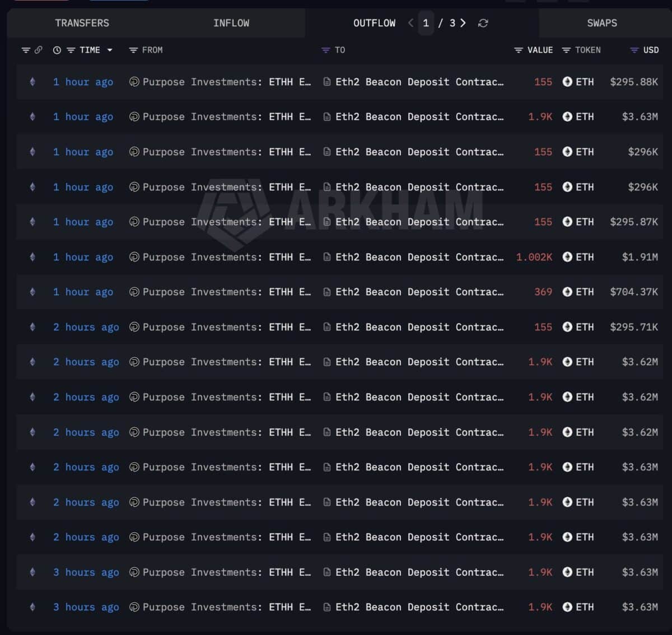Click ETH token icon in $295.87K row

(567, 222)
